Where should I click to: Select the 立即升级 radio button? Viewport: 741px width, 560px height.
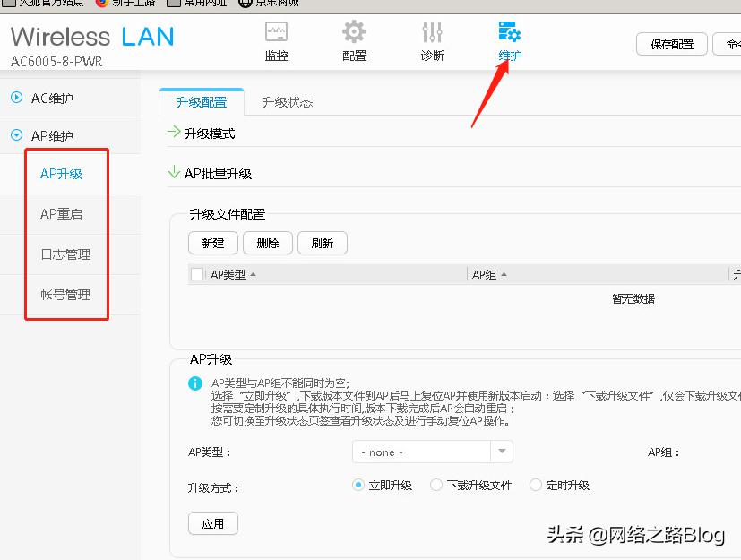[x=358, y=485]
